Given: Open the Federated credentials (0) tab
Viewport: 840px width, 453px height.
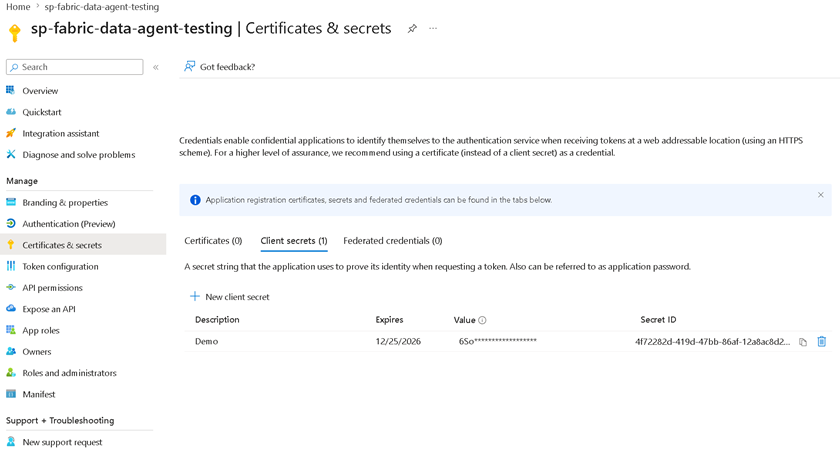Looking at the screenshot, I should click(393, 240).
